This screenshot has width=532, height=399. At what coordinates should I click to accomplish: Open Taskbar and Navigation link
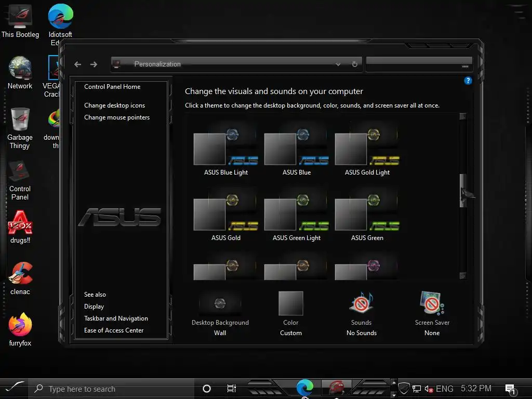[x=116, y=318]
